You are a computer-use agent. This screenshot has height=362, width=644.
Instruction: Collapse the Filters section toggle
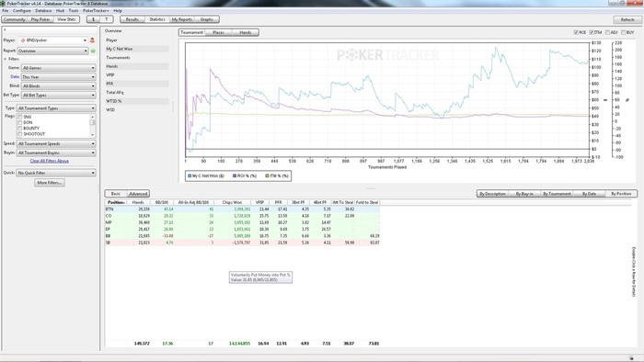[6, 59]
